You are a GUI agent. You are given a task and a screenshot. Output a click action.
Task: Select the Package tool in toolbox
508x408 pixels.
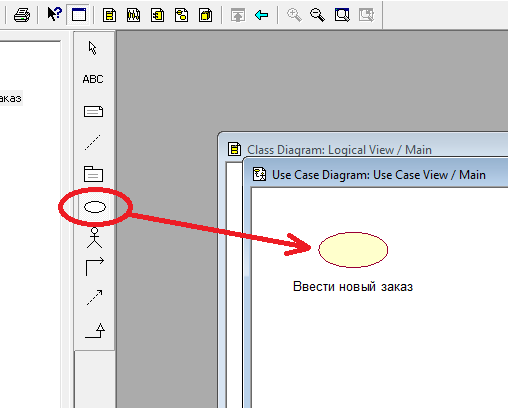[93, 174]
